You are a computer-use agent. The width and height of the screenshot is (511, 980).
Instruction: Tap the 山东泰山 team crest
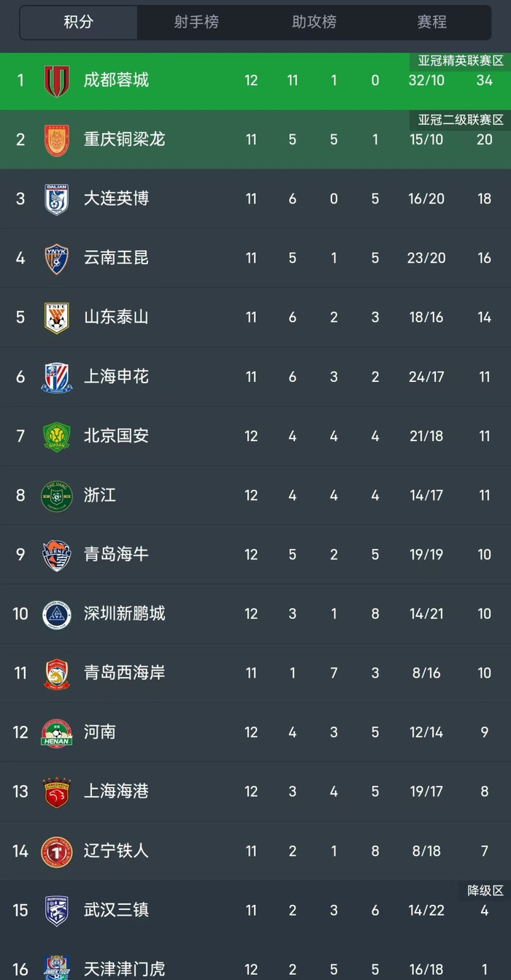56,317
